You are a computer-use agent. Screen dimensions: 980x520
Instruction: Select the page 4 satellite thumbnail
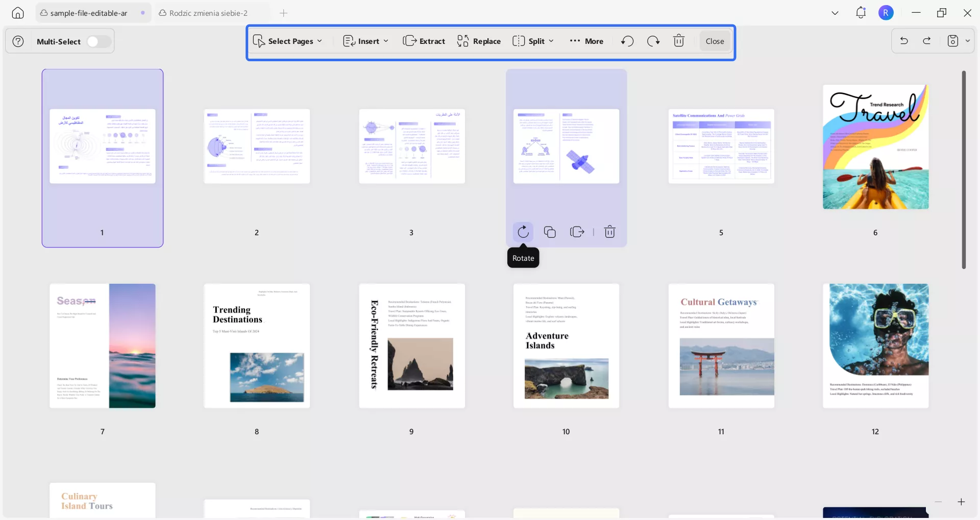click(x=567, y=146)
